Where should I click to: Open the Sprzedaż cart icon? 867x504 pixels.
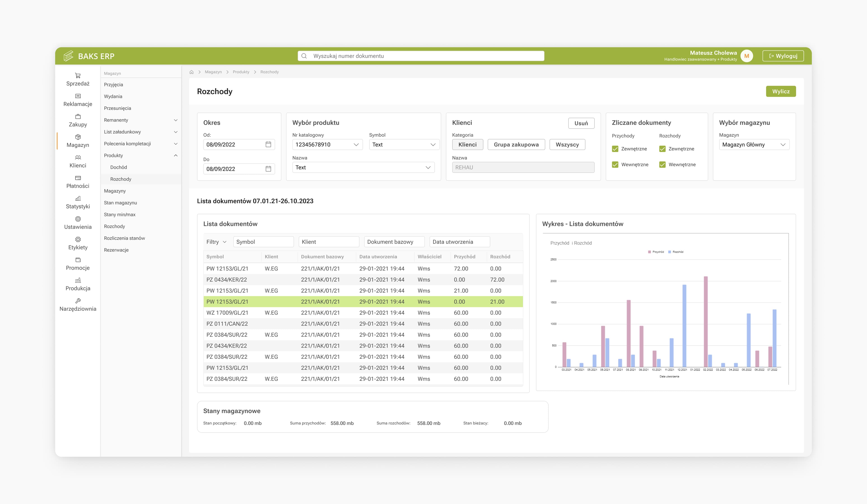pos(78,75)
